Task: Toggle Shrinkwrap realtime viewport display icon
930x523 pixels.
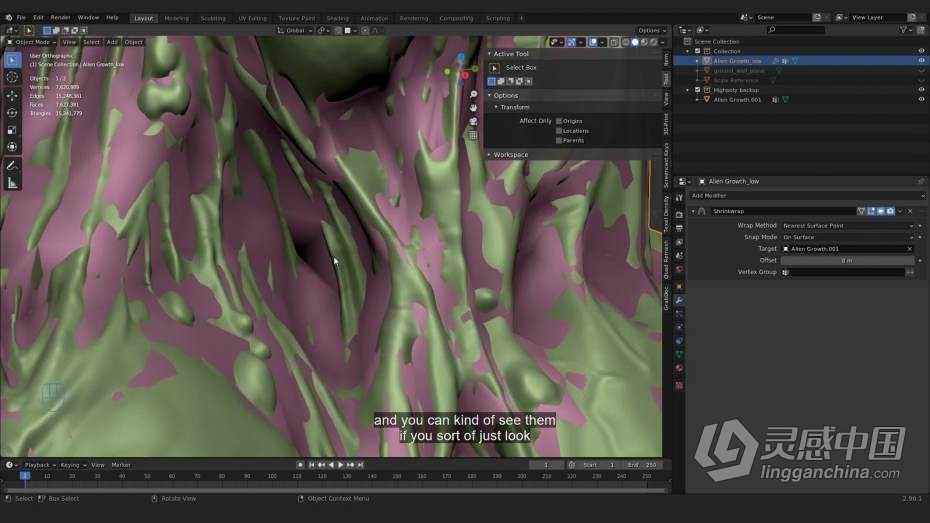Action: (881, 211)
